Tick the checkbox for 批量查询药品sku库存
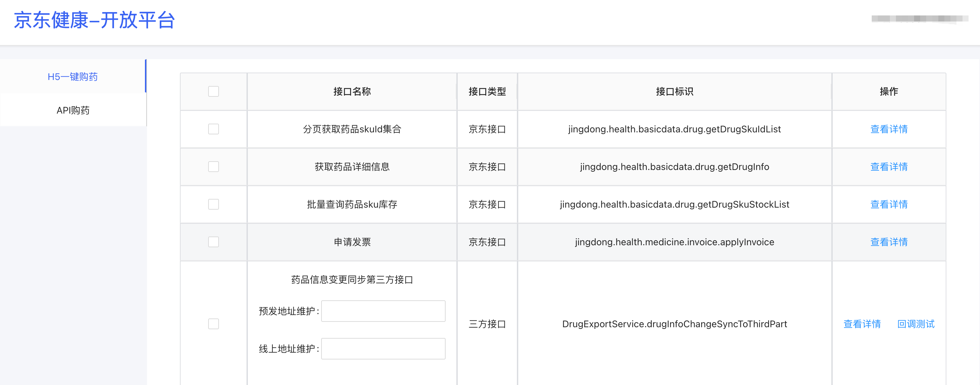Screen dimensions: 980x385 (214, 205)
